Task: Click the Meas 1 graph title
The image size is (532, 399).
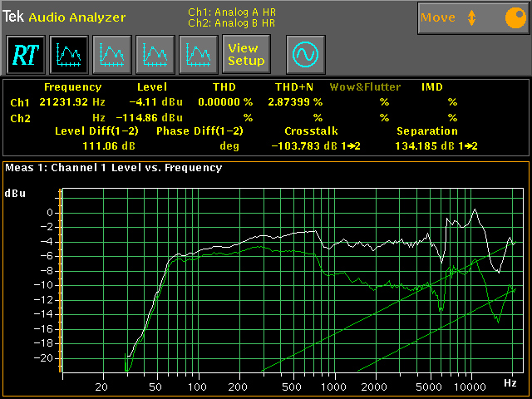Action: point(114,167)
